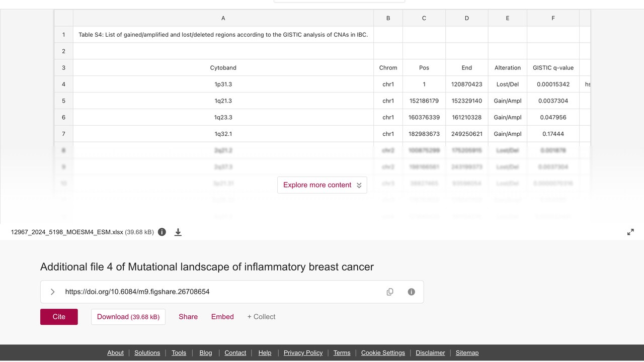Select the End value 120870423 cell

467,84
